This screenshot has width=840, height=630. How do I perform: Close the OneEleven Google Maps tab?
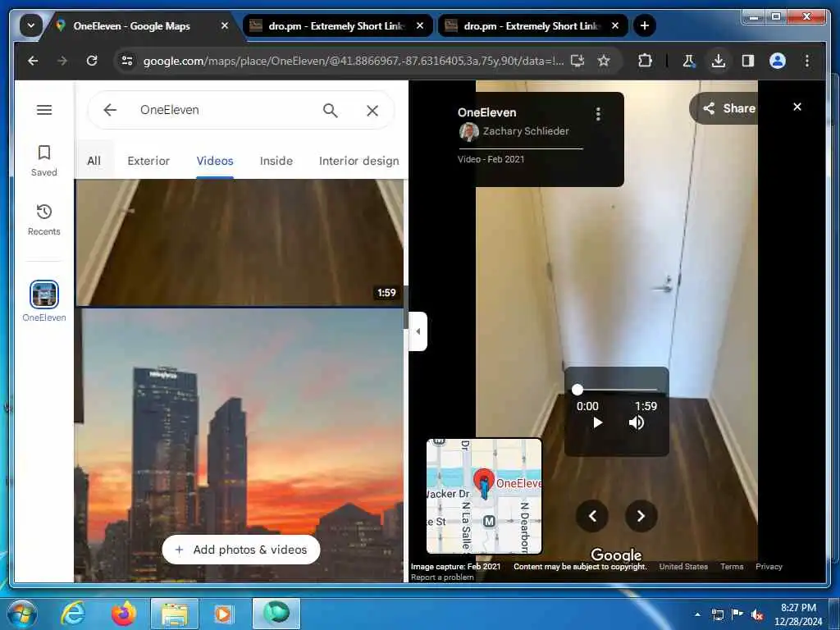(225, 25)
